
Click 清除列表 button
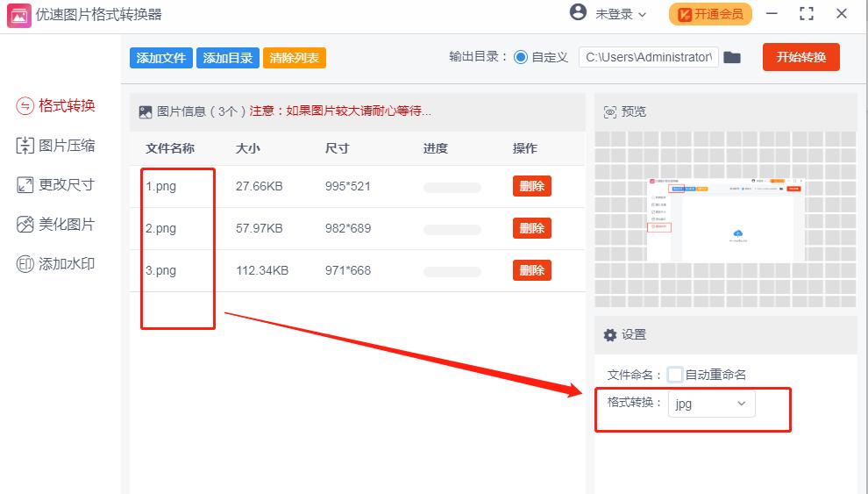point(294,58)
